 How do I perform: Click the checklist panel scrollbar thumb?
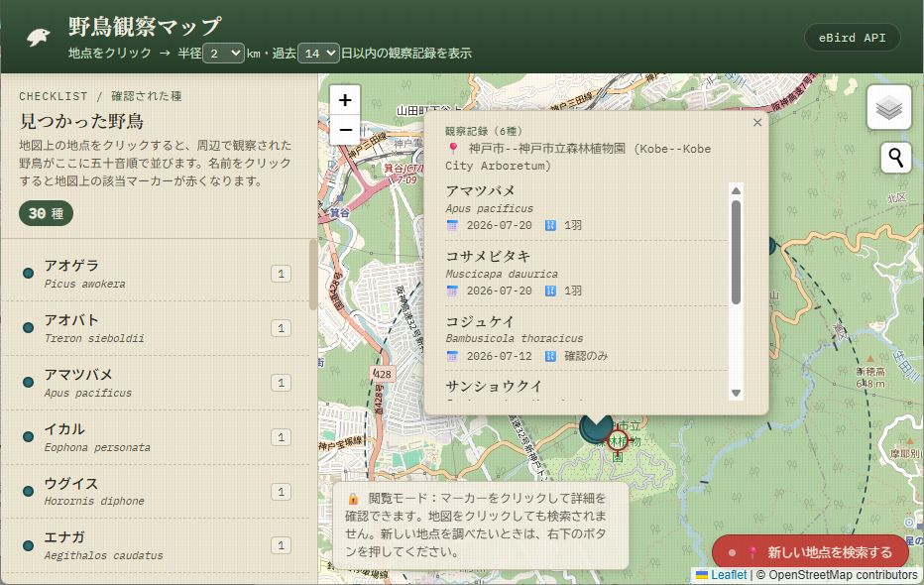click(x=312, y=274)
